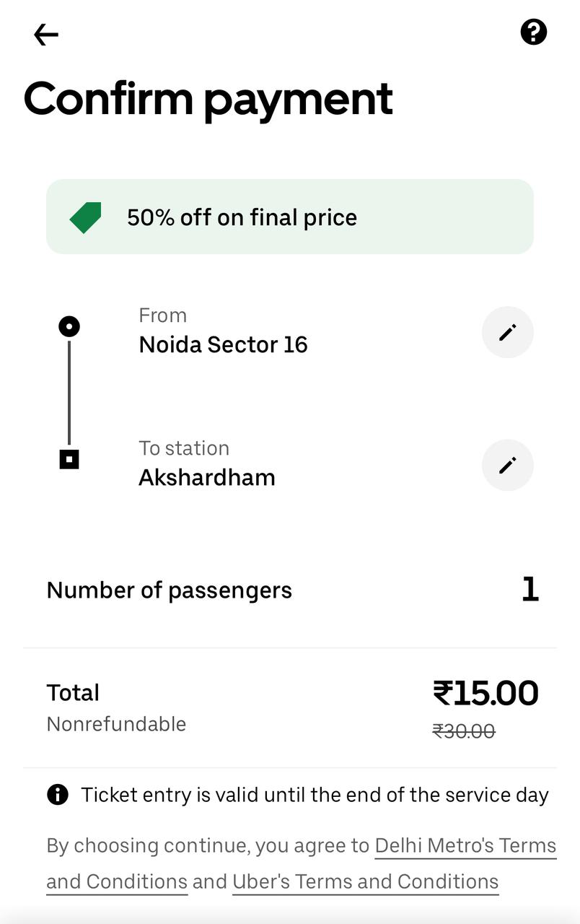
Task: Click the origin circle marker icon
Action: 69,327
